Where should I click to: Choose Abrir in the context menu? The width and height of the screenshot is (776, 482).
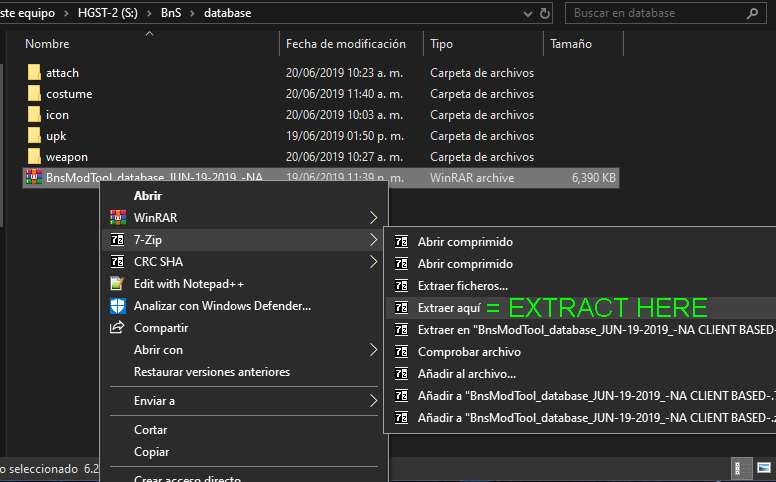tap(147, 195)
